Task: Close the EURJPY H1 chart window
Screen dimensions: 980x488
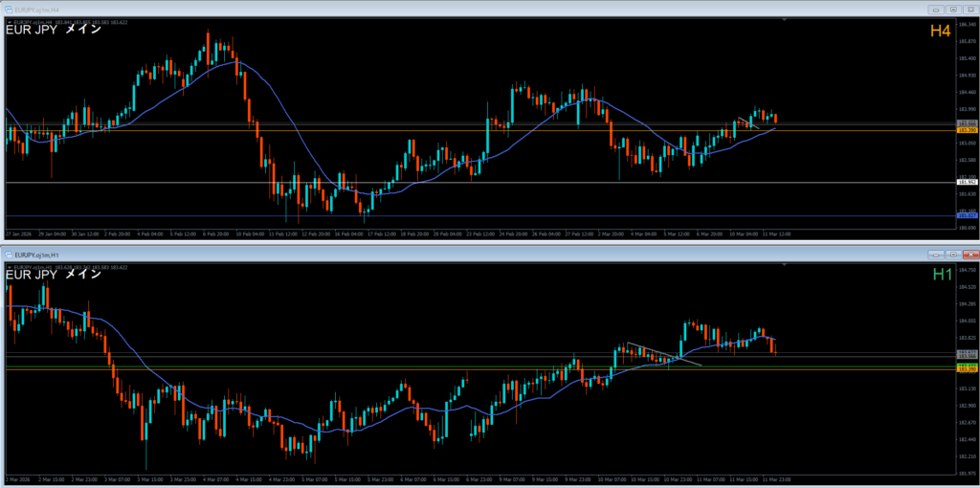Action: [x=969, y=255]
